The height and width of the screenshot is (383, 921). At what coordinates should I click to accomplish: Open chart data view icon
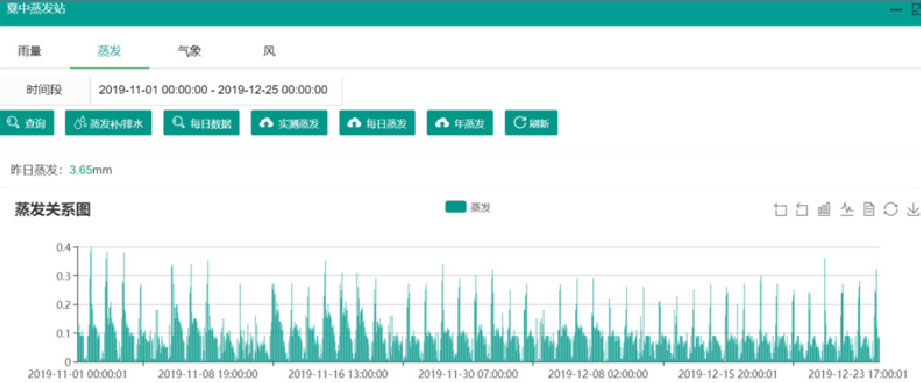tap(869, 209)
